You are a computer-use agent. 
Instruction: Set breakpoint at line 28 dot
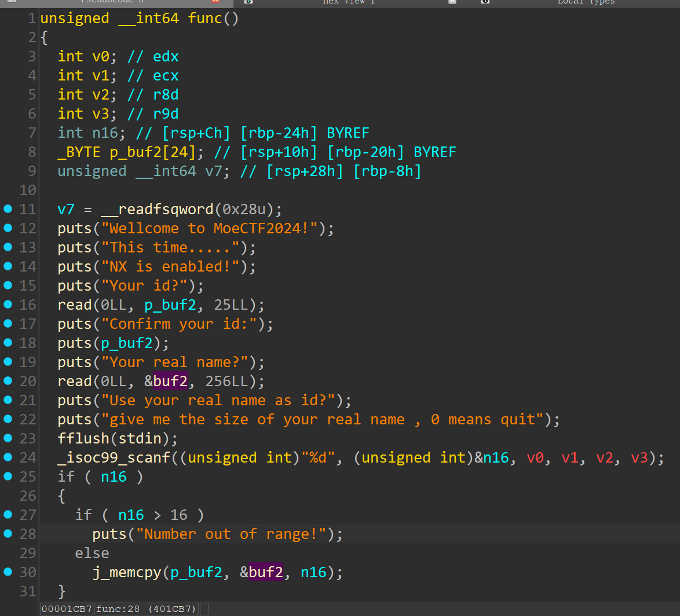[8, 533]
